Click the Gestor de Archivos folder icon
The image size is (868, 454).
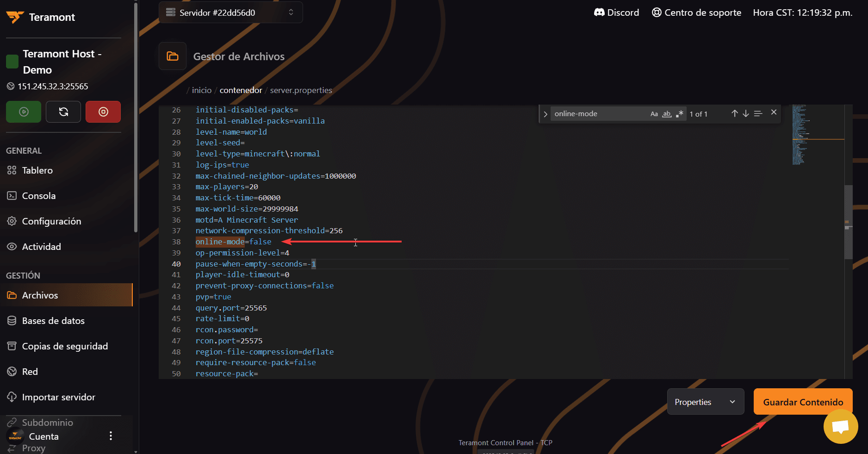pos(173,56)
